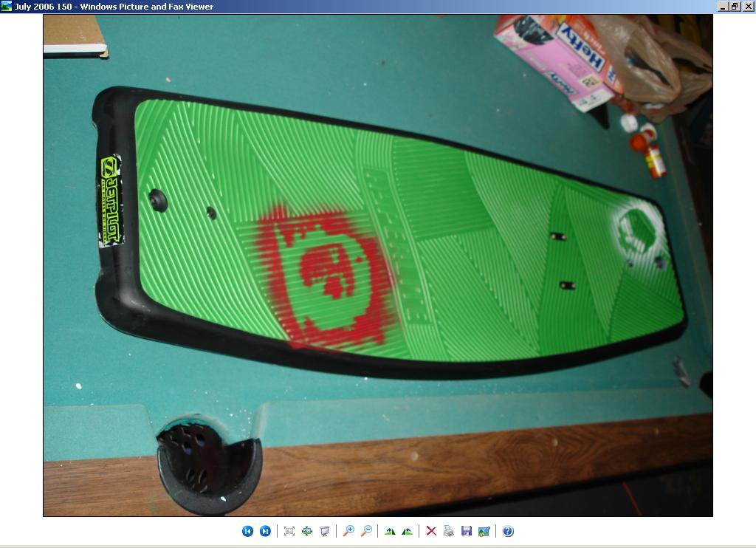Open system menu from title bar icon
Image resolution: width=756 pixels, height=548 pixels.
(7, 7)
